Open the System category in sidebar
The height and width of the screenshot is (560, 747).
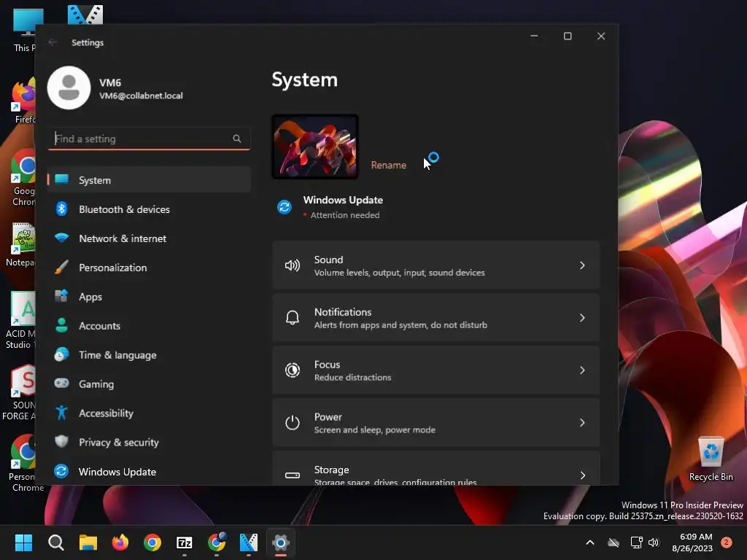[x=149, y=180]
